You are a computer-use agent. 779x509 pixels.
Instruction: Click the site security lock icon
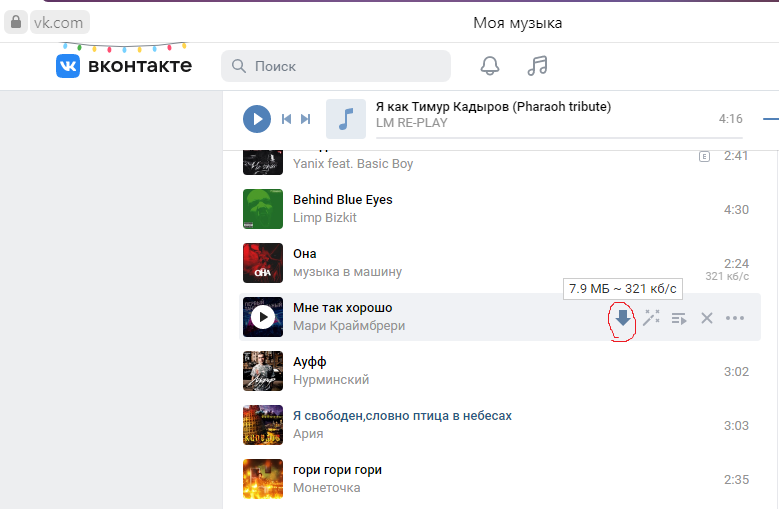(16, 22)
